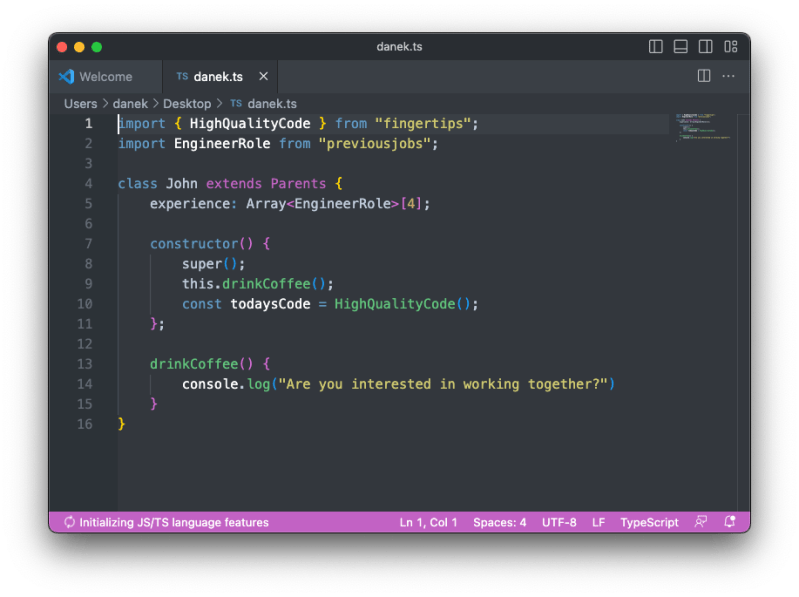Close the danek.ts tab
Screen dimensions: 799x597
(x=263, y=76)
